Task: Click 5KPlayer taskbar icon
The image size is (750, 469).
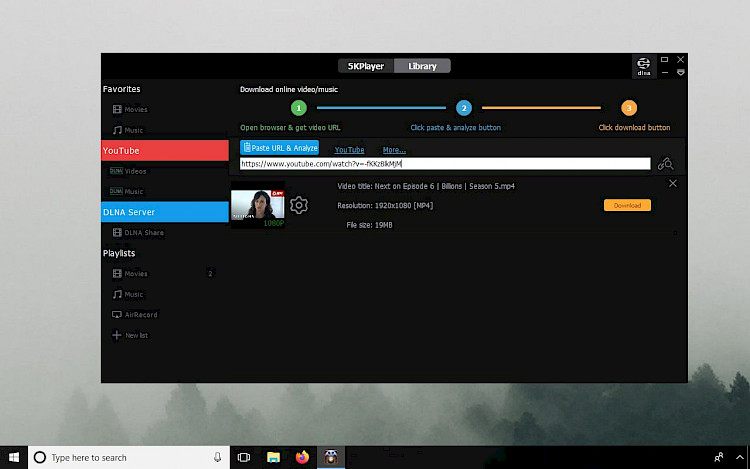Action: pos(331,458)
